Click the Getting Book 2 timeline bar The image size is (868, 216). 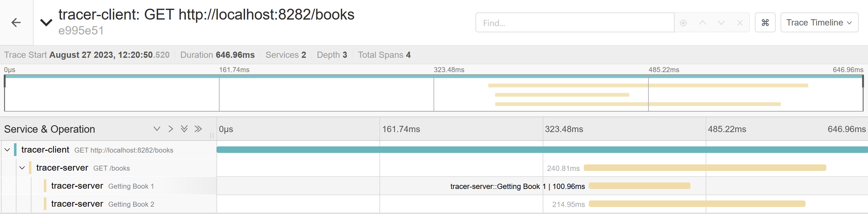(697, 204)
